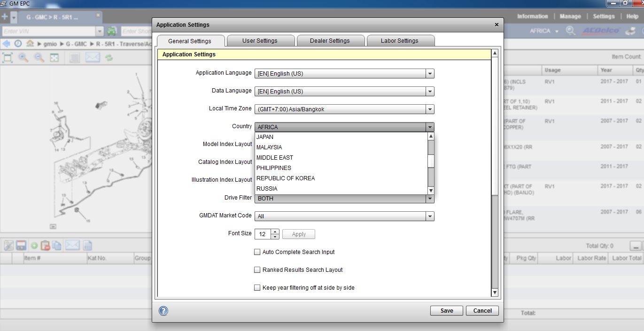This screenshot has width=644, height=331.
Task: Click the full-extent view icon in illustration toolbar
Action: point(54,58)
